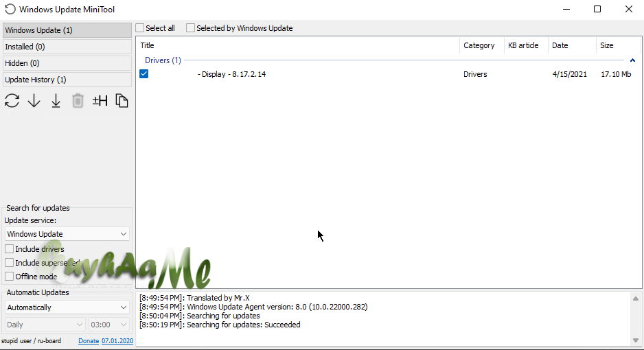Image resolution: width=644 pixels, height=350 pixels.
Task: Maximize the Windows Update MiniTool window
Action: click(x=597, y=9)
